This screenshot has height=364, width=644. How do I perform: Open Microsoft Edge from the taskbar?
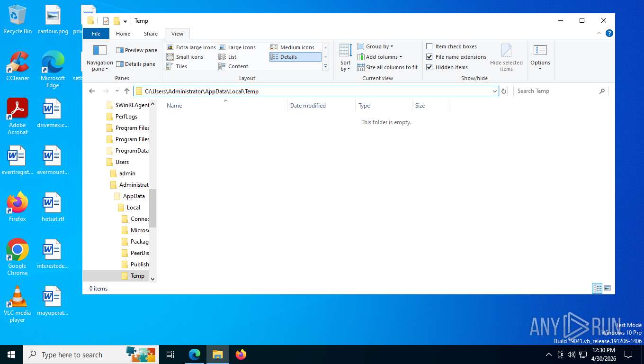pyautogui.click(x=195, y=355)
